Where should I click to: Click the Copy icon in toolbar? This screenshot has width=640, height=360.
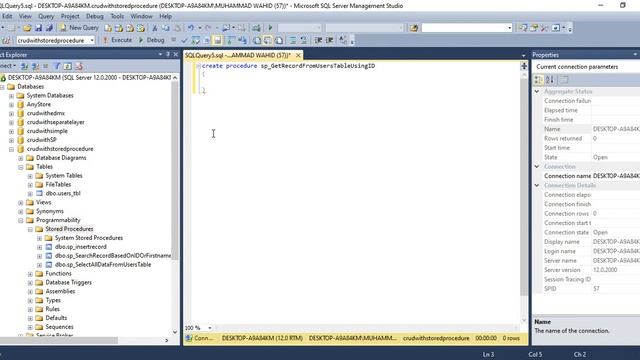point(166,28)
